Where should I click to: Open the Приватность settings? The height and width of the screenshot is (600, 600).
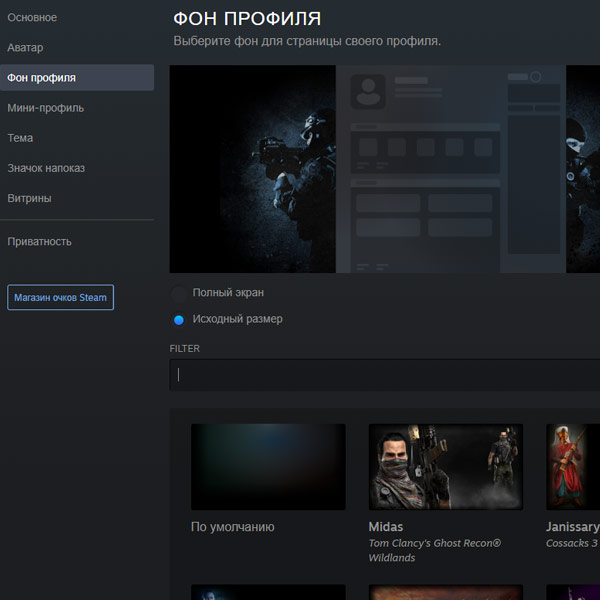click(x=39, y=242)
